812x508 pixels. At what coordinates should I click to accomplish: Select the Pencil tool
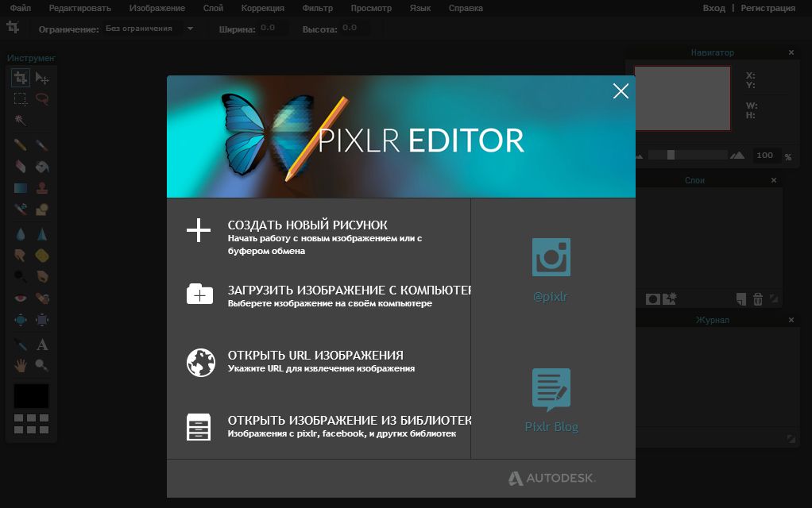tap(20, 144)
